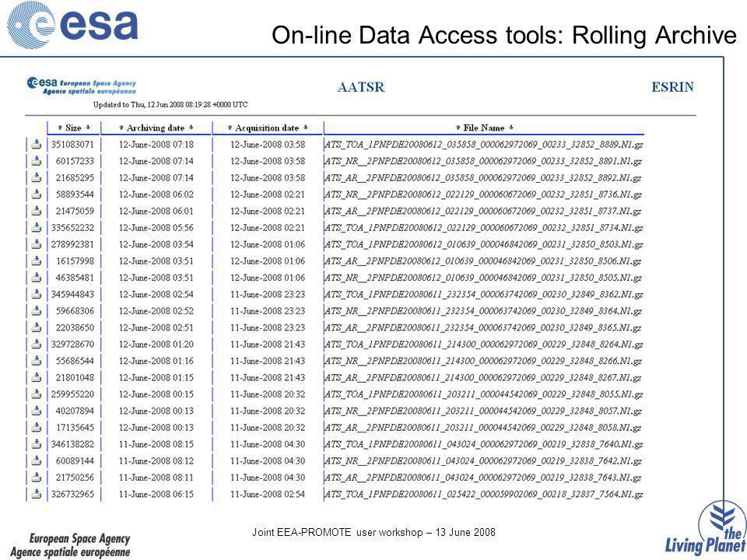Viewport: 747px width, 560px height.
Task: Click the download icon beside 326732965
Action: [37, 495]
